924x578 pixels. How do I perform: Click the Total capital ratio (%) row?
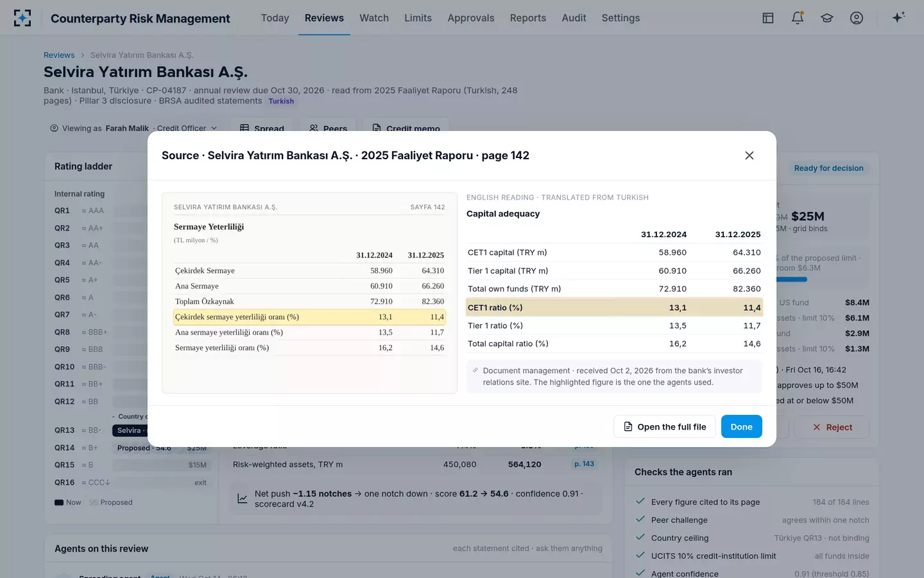click(614, 344)
